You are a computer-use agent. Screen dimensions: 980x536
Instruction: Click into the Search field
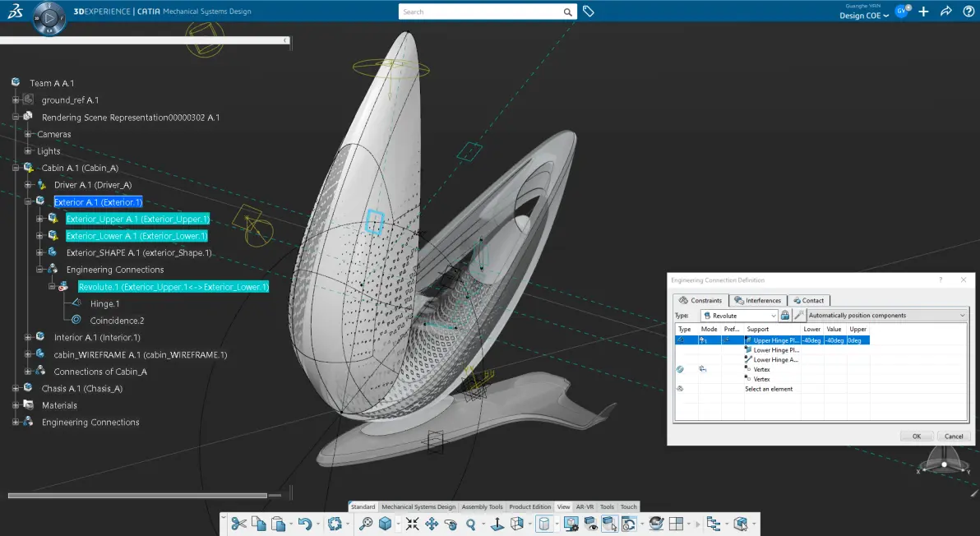481,12
